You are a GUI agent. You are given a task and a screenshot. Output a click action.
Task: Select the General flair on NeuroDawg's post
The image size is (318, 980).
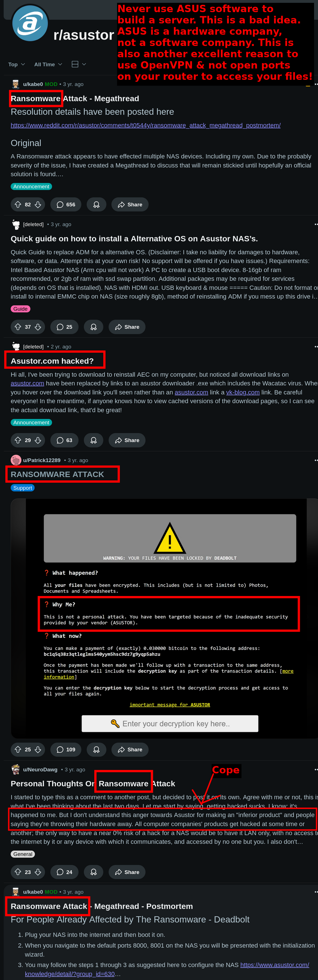23,854
